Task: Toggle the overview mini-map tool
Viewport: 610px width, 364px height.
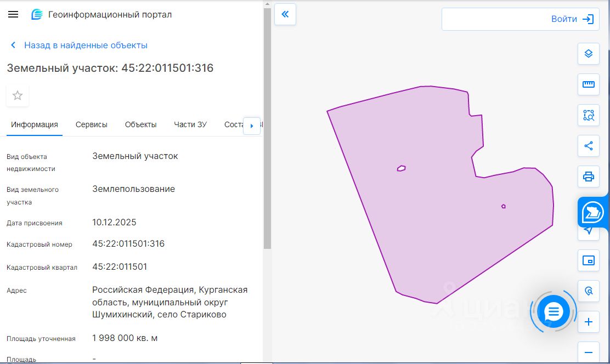Action: pos(588,260)
